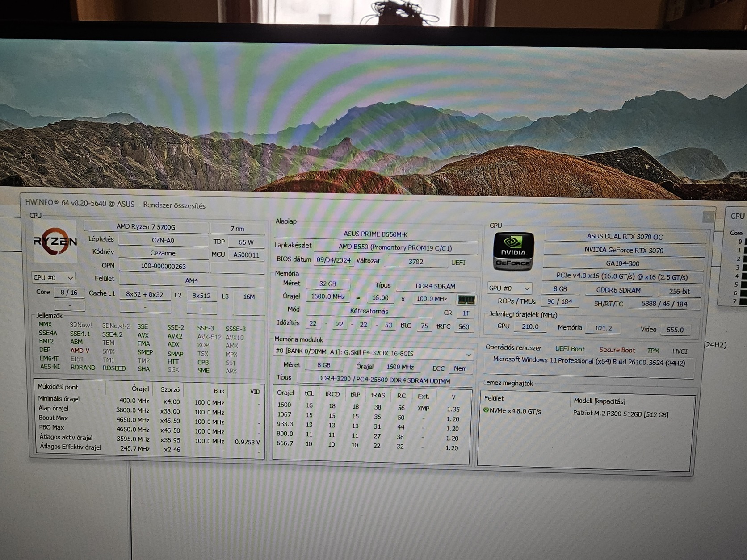Click the AMD-V feature flag
The width and height of the screenshot is (747, 560).
80,351
